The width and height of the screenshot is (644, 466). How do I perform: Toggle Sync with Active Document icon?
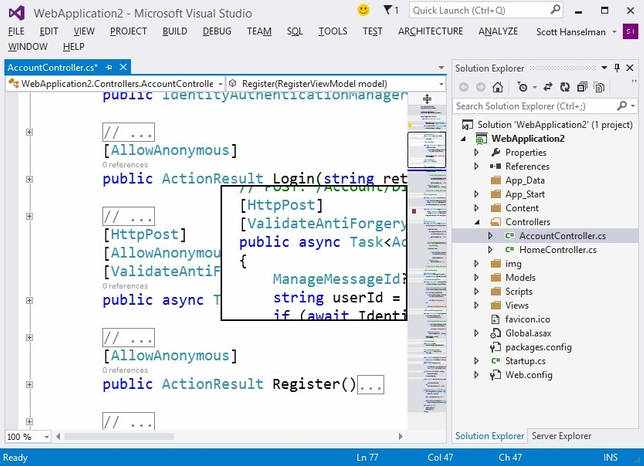[547, 87]
